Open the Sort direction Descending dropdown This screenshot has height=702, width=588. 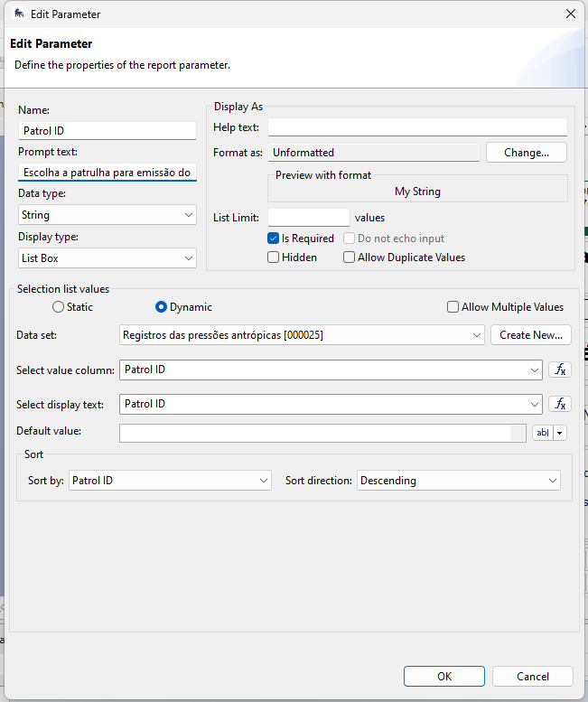[x=459, y=481]
